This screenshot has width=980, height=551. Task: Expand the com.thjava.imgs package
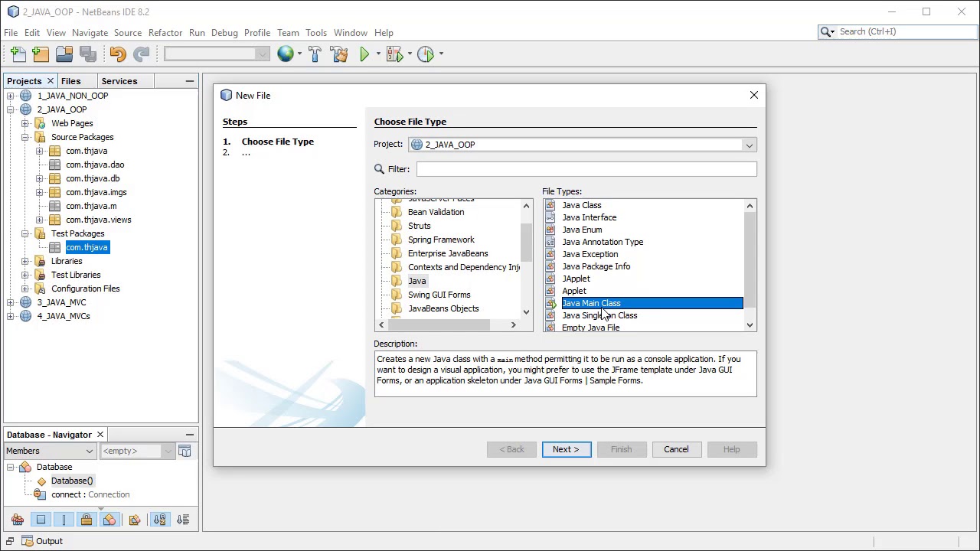(40, 192)
